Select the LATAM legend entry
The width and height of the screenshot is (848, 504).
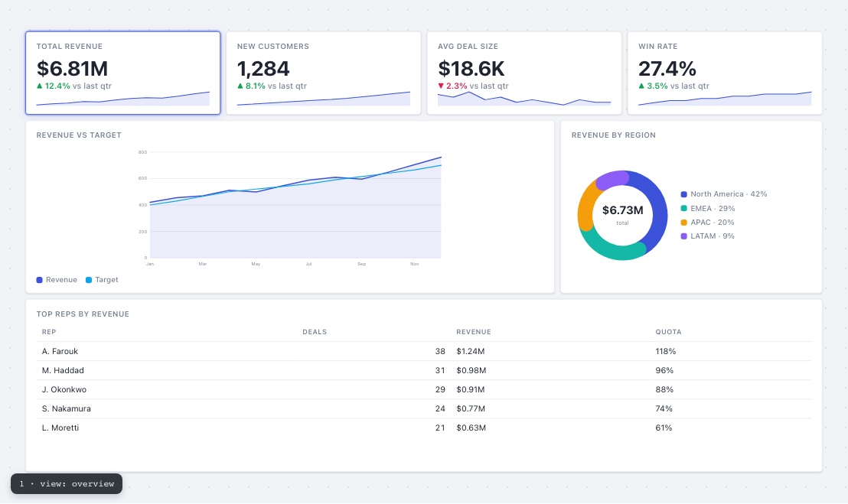tap(707, 236)
